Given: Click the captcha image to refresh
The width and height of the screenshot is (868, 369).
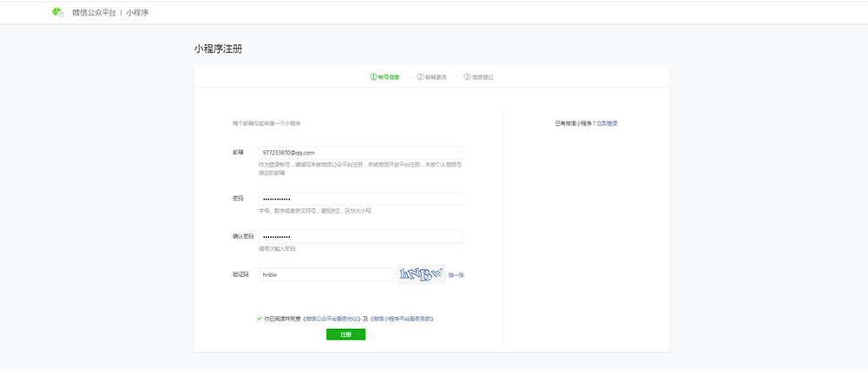Looking at the screenshot, I should point(421,274).
